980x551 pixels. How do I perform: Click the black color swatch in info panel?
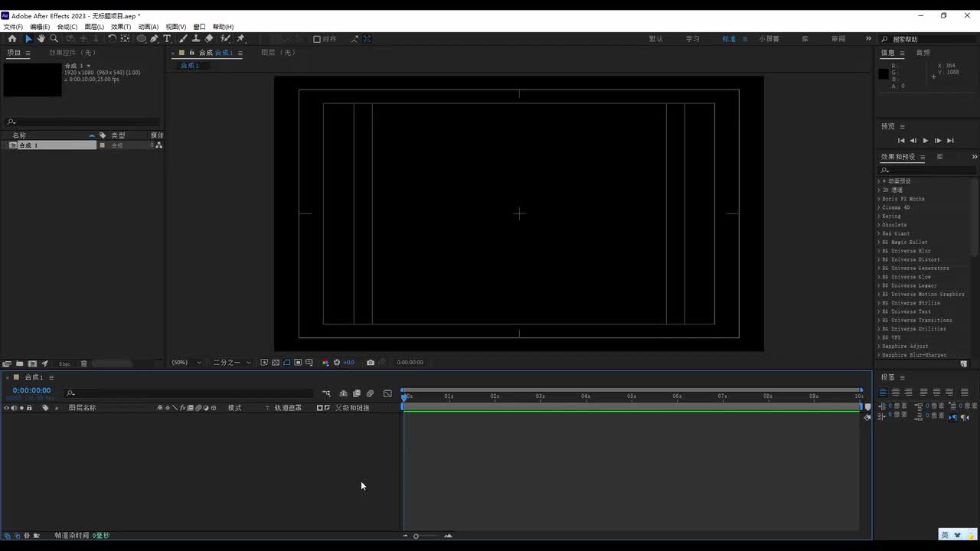pyautogui.click(x=883, y=74)
